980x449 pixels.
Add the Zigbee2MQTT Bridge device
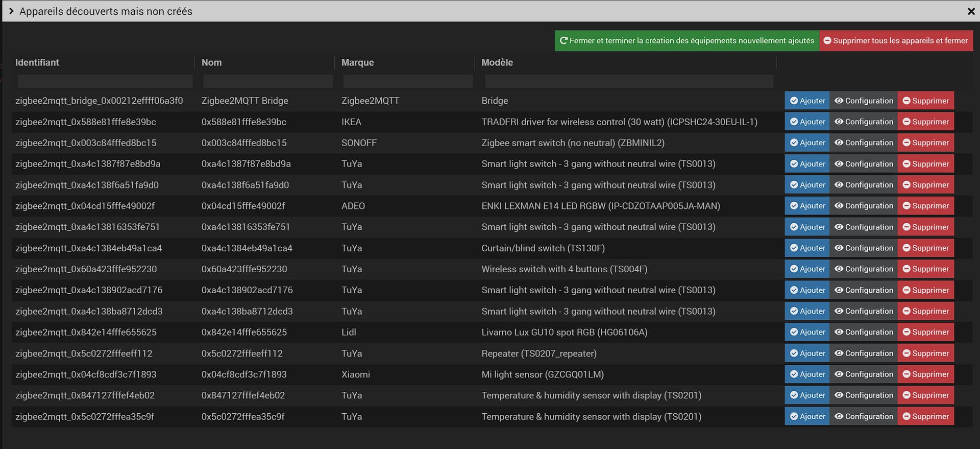[807, 101]
